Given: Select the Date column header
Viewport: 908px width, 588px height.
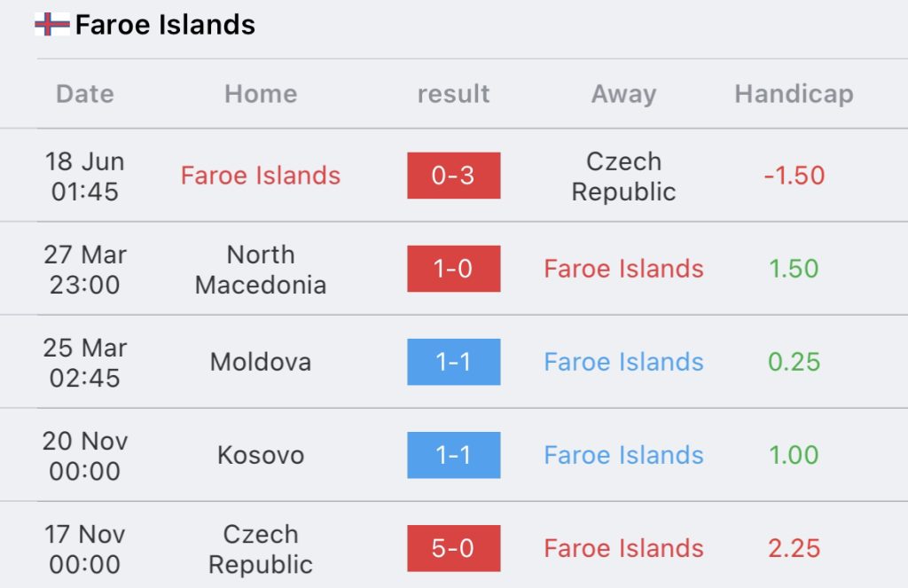Looking at the screenshot, I should coord(85,94).
